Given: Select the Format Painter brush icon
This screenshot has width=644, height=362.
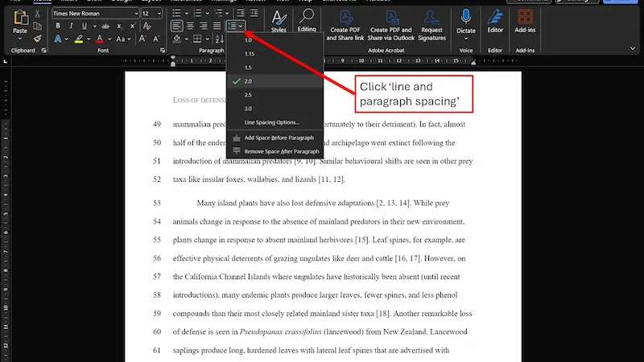Looking at the screenshot, I should pos(38,38).
